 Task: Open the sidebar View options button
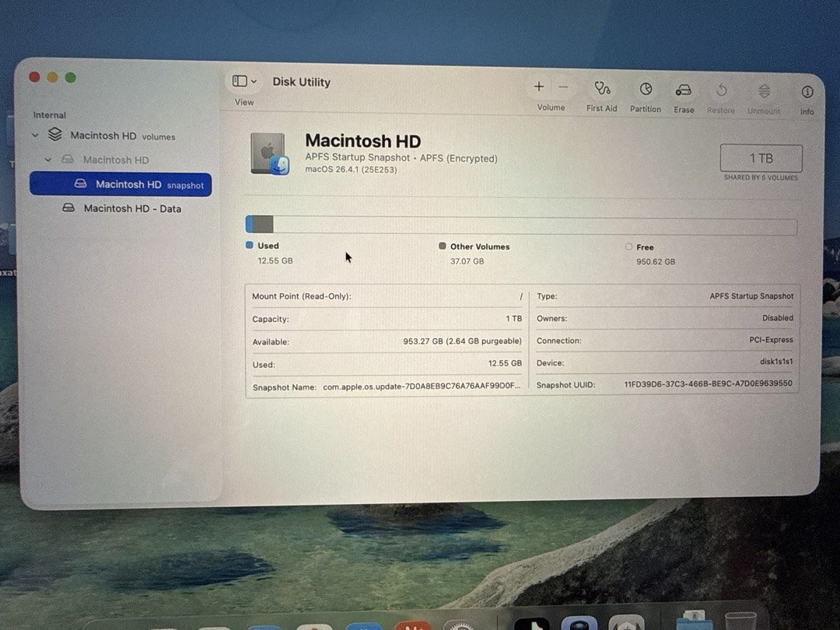click(240, 81)
